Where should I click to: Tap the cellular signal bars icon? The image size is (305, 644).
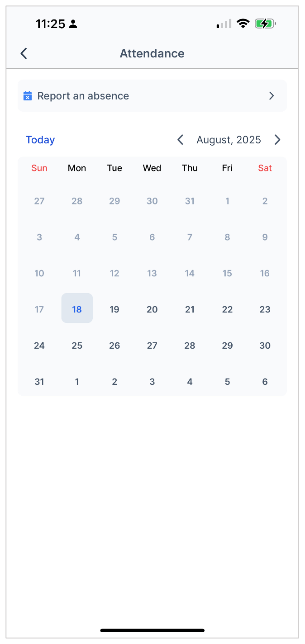[224, 24]
